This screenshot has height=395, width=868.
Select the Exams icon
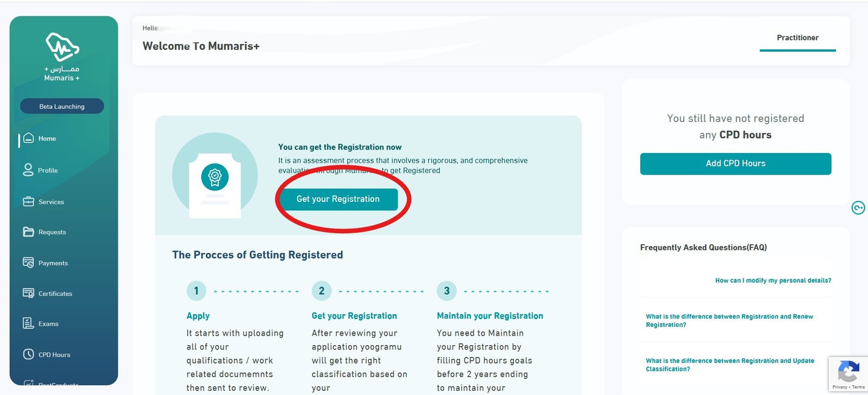[28, 323]
